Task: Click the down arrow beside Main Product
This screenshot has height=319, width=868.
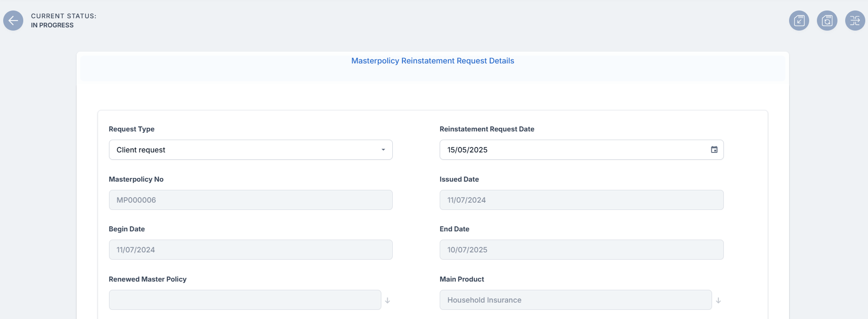Action: (718, 300)
